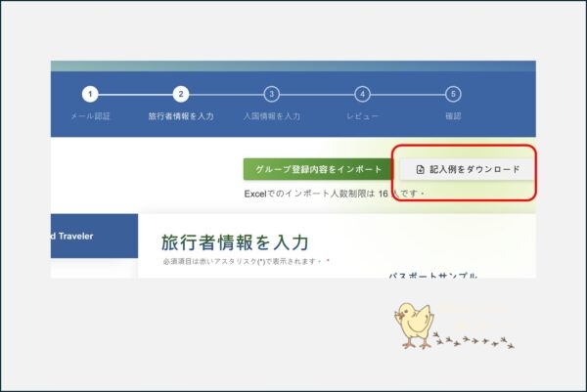Viewport: 587px width, 392px height.
Task: Select the step 3 circle indicator
Action: (271, 94)
